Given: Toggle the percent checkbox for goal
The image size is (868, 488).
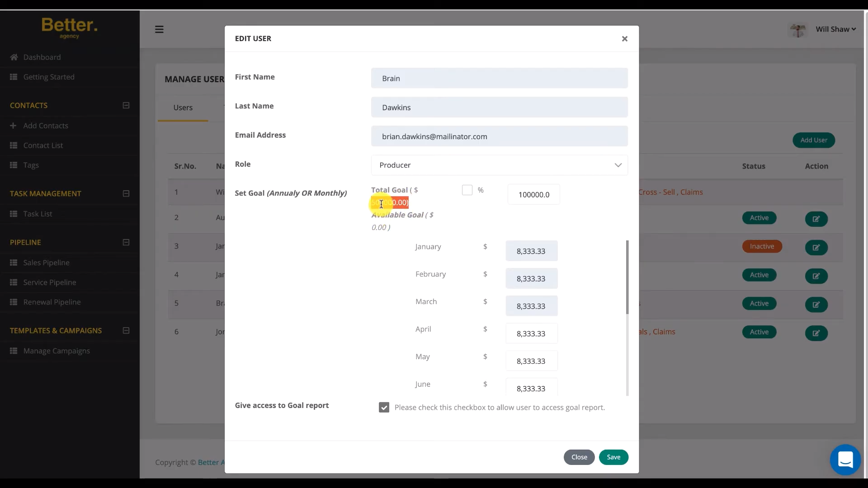Looking at the screenshot, I should click(x=467, y=190).
